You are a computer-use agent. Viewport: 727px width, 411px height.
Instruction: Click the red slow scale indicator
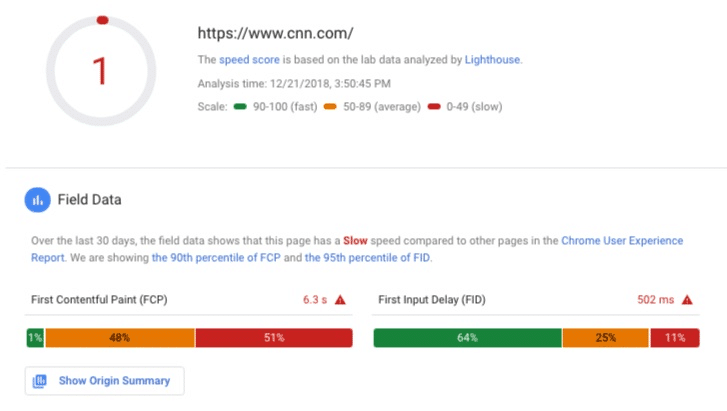point(434,107)
